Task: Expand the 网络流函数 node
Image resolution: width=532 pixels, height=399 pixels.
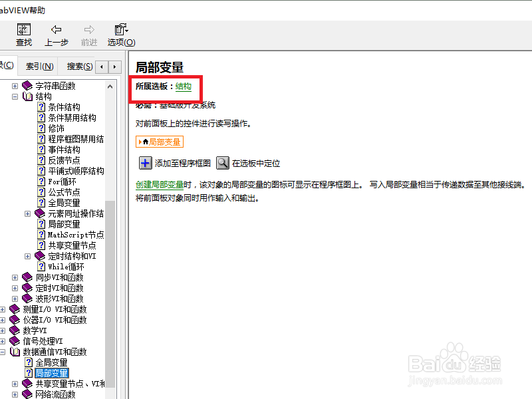Action: pos(15,394)
